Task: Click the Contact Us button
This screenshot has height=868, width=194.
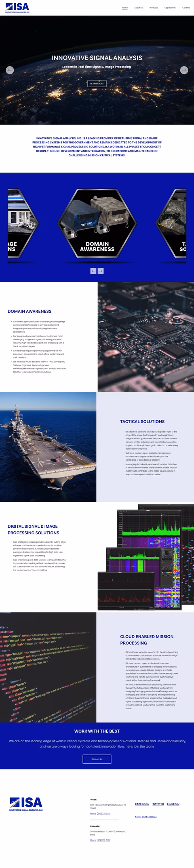Action: coord(97,759)
